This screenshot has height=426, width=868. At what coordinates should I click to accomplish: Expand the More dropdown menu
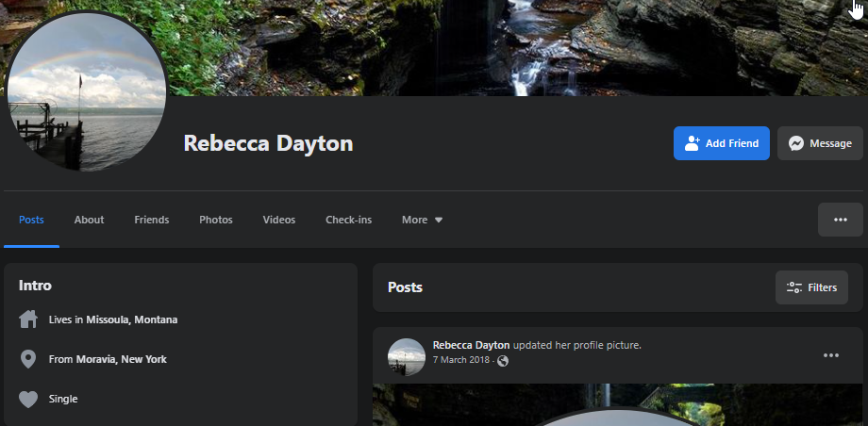(423, 220)
